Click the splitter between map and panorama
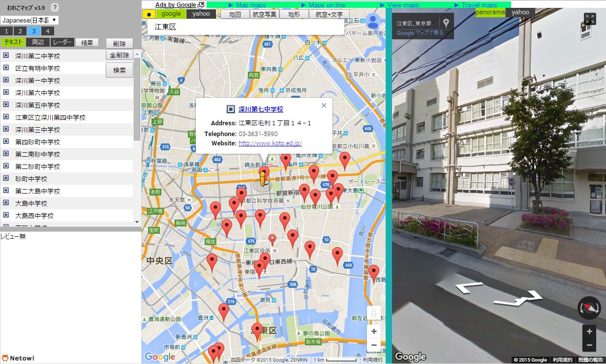Viewport: 606px width, 364px height. [x=389, y=185]
